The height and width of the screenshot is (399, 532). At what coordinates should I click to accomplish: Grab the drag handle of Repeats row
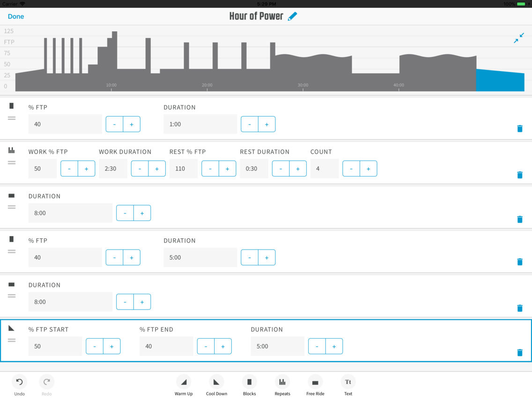(x=12, y=163)
